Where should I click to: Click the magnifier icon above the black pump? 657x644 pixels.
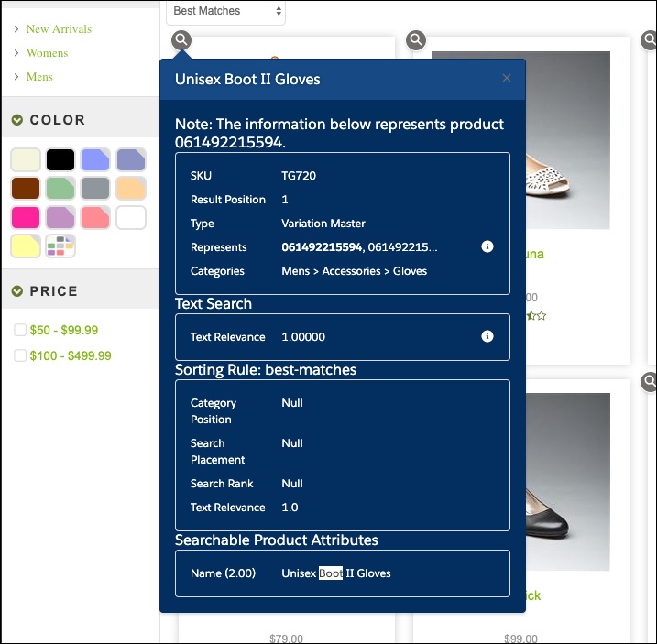649,381
